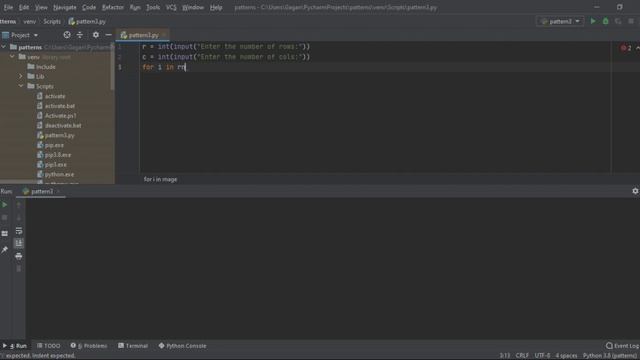Click the down arrow in the Run console toolbar
Screen dimensions: 640x360
[x=19, y=218]
